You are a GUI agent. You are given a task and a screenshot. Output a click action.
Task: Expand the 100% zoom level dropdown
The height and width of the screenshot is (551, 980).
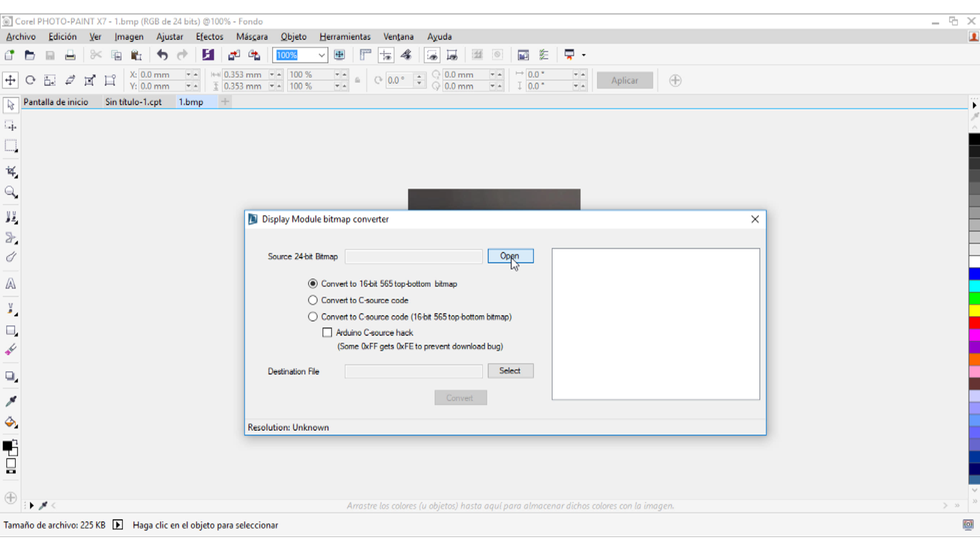[322, 55]
